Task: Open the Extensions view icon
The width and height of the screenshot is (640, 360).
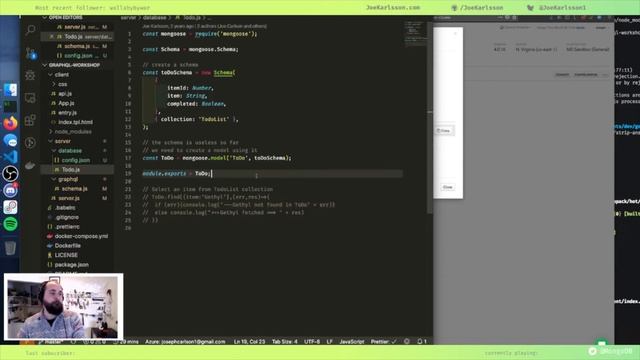Action: point(30,120)
